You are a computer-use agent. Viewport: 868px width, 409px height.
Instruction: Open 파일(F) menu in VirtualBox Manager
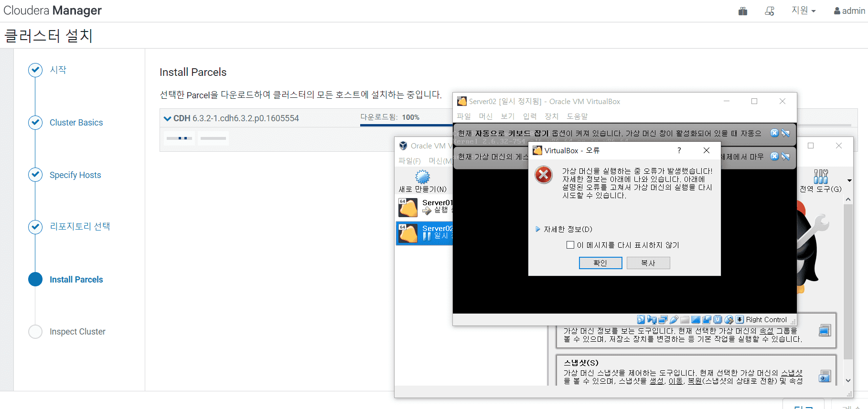pos(409,161)
